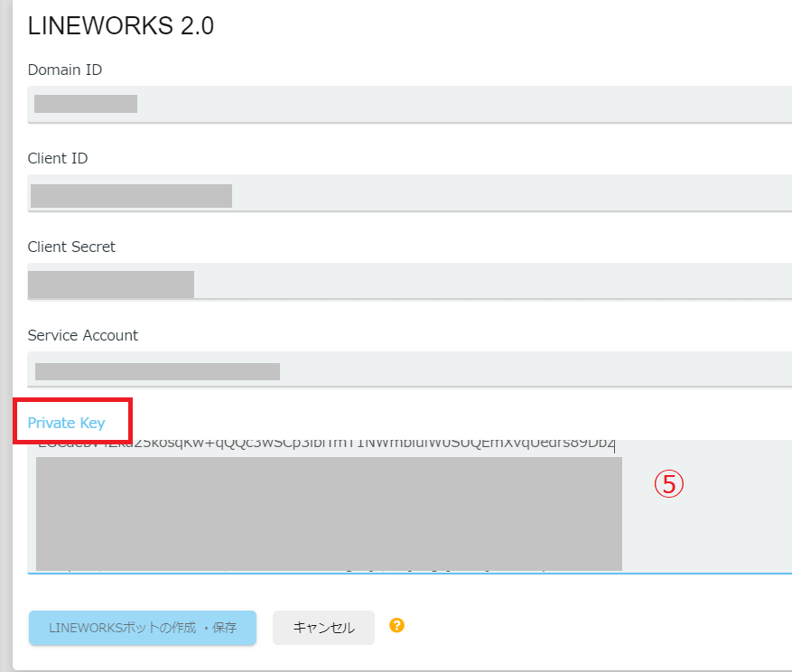792x672 pixels.
Task: Click the Private Key label
Action: pyautogui.click(x=67, y=423)
